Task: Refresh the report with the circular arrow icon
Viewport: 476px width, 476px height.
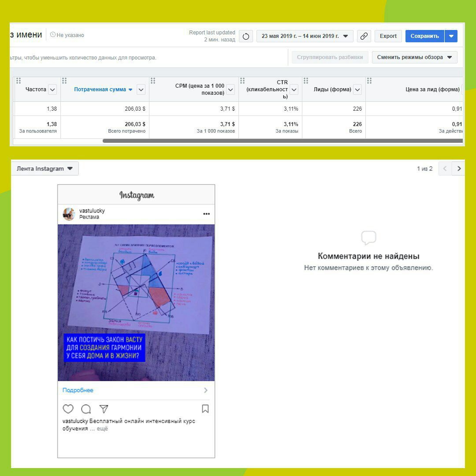Action: (245, 36)
